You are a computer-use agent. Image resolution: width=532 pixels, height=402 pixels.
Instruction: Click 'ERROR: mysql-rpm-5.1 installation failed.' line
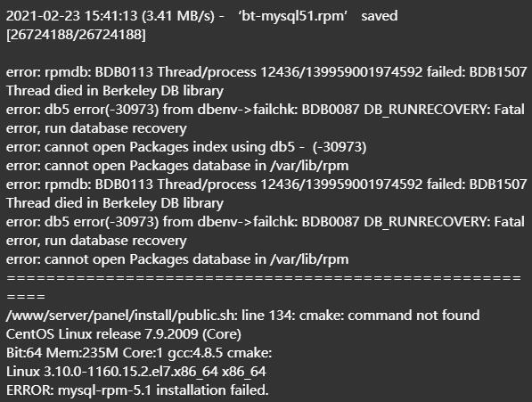point(137,390)
